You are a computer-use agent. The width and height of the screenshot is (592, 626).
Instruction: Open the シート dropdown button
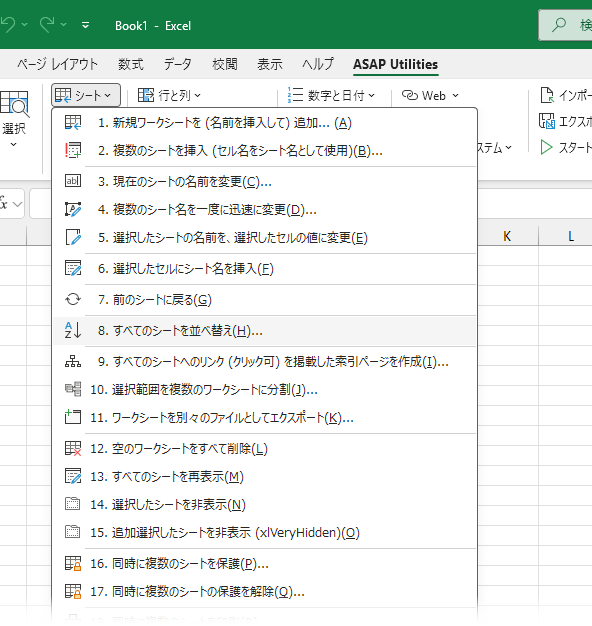[x=86, y=95]
